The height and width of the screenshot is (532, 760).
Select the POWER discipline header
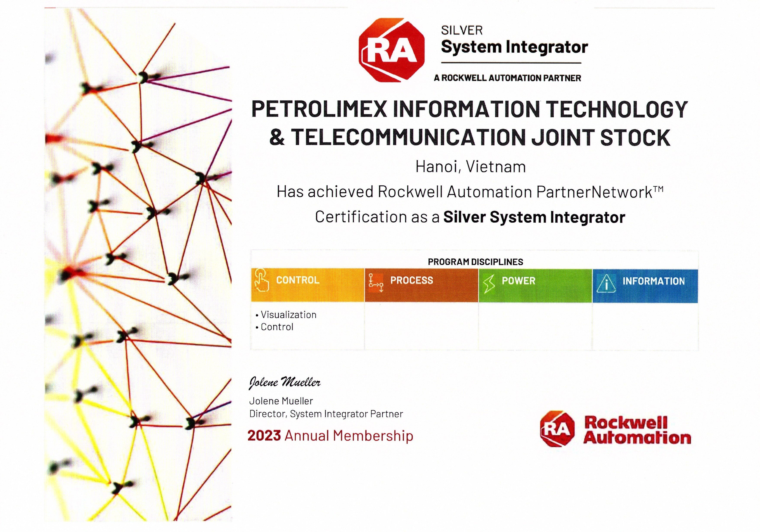pyautogui.click(x=535, y=285)
